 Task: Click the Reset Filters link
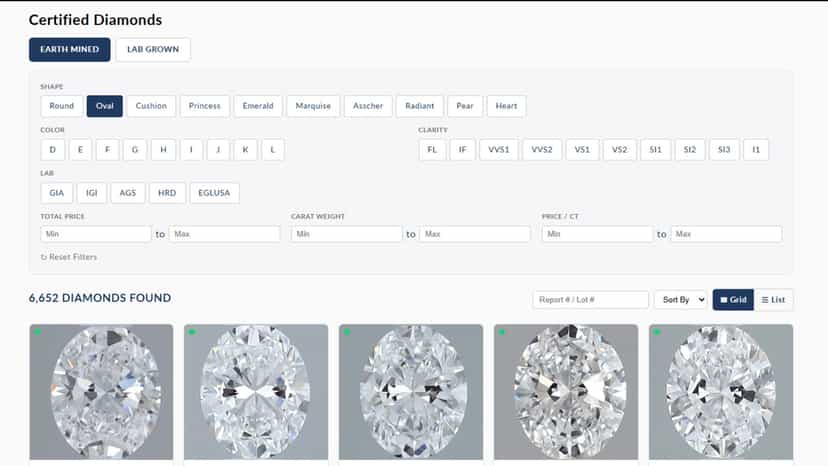click(x=69, y=257)
